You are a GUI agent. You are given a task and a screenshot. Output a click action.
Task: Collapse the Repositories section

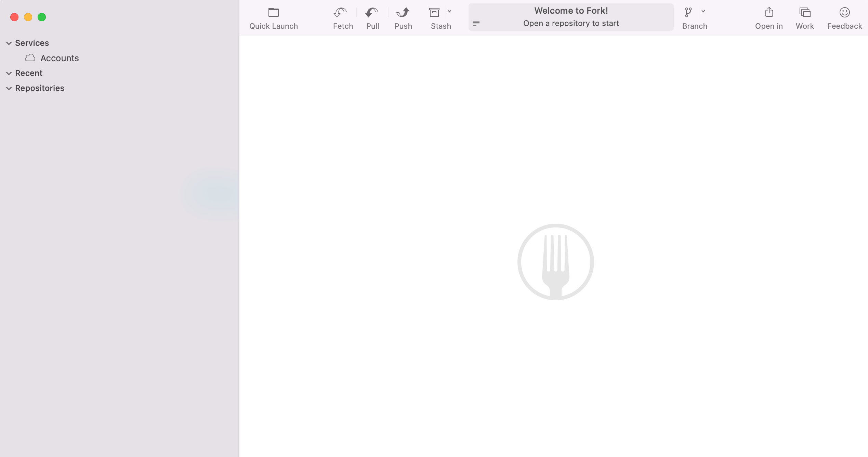click(x=9, y=88)
